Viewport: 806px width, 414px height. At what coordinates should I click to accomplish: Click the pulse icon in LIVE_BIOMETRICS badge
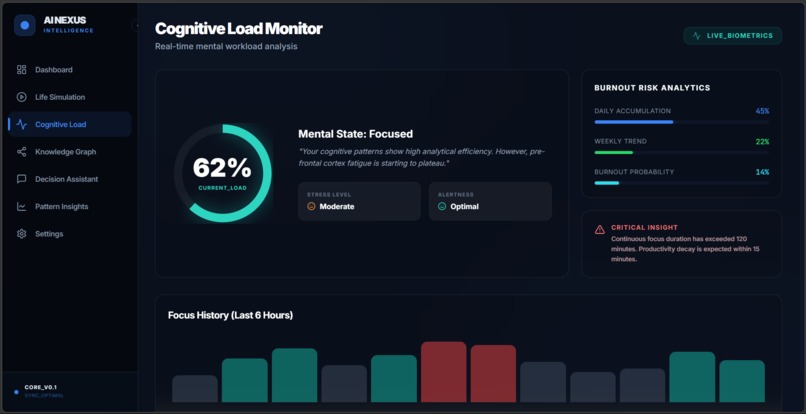click(697, 36)
